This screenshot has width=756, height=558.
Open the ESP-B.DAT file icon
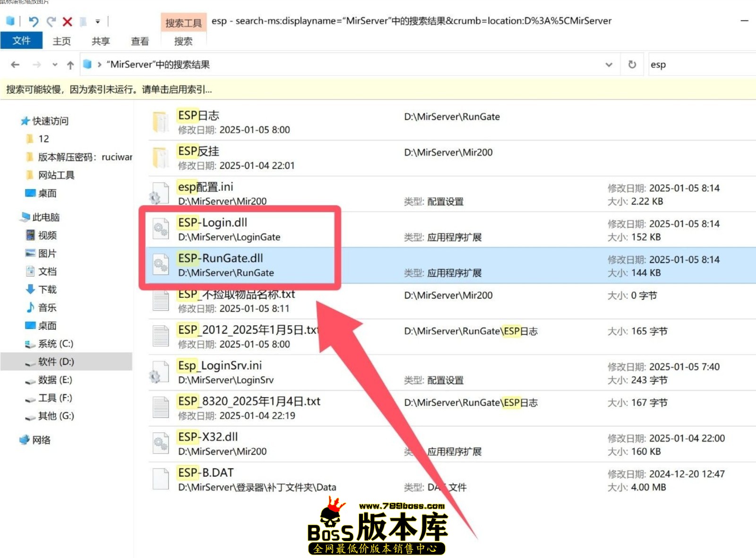click(x=161, y=479)
